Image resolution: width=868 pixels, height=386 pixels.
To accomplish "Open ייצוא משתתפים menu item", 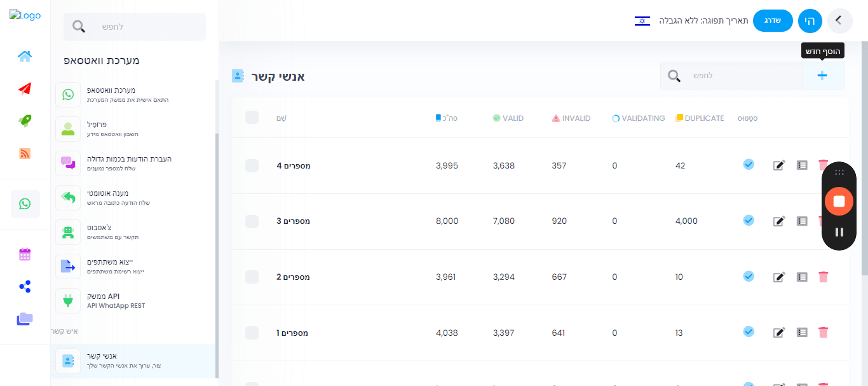I will [x=133, y=266].
